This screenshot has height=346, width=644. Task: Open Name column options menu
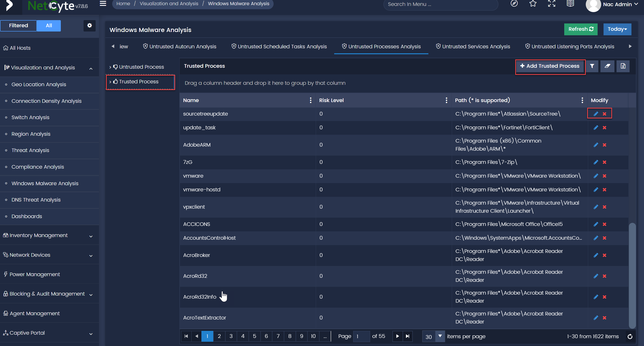click(x=311, y=100)
